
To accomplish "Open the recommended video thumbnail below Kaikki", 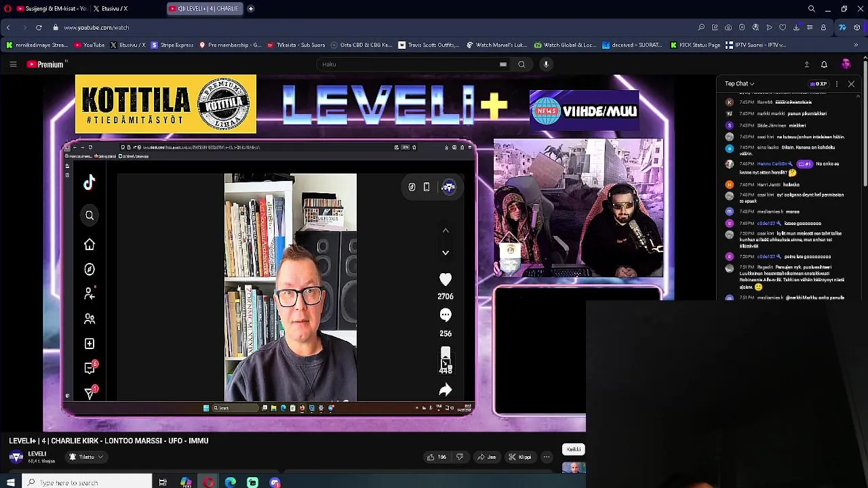I will click(574, 468).
